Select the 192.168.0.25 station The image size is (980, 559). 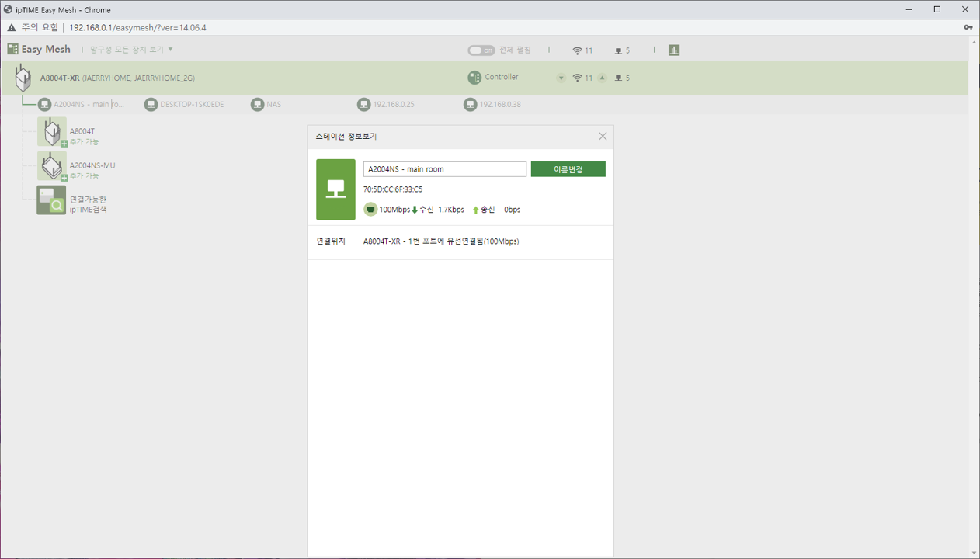(x=386, y=104)
